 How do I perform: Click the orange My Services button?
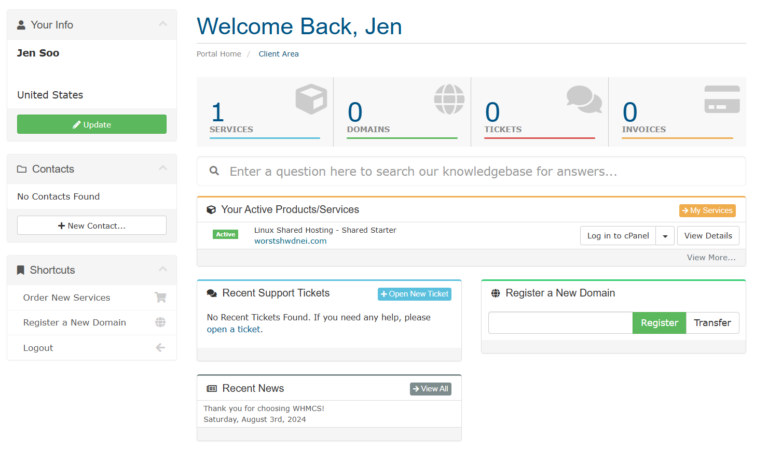coord(707,211)
